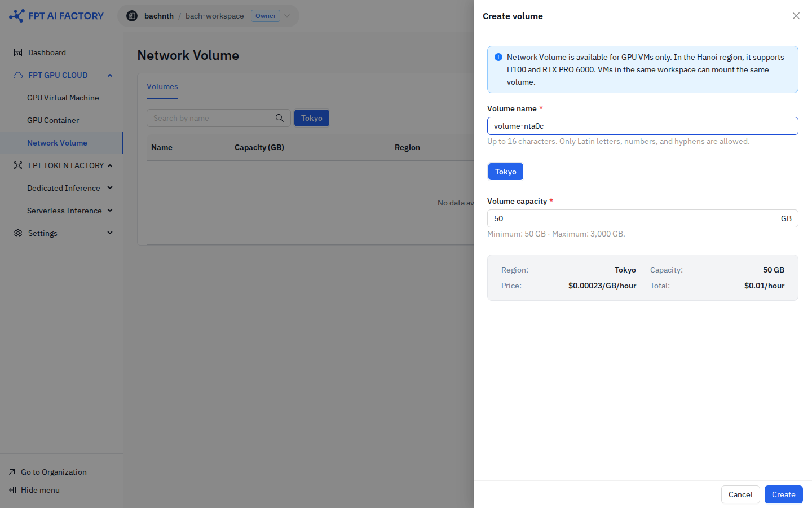
Task: Click the Region column header
Action: tap(407, 147)
